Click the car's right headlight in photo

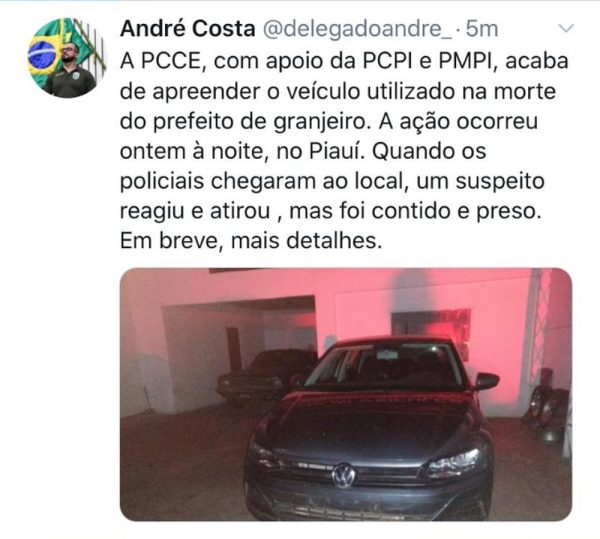point(454,462)
